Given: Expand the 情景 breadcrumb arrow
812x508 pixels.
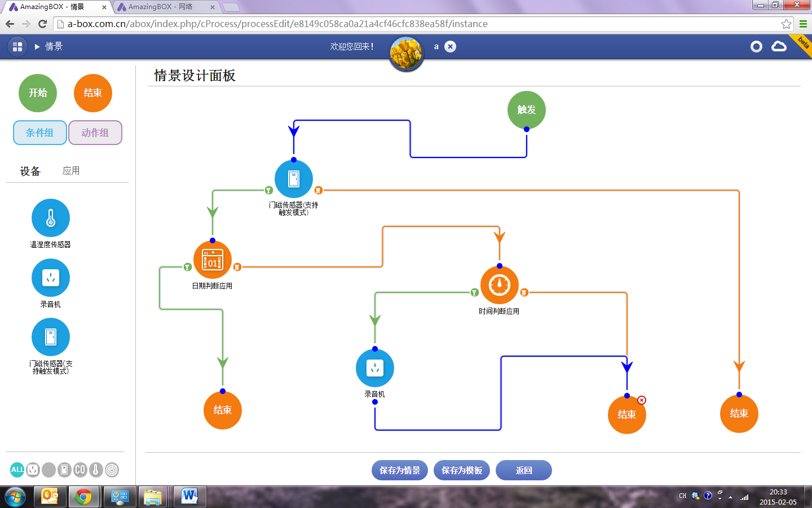Looking at the screenshot, I should click(37, 47).
